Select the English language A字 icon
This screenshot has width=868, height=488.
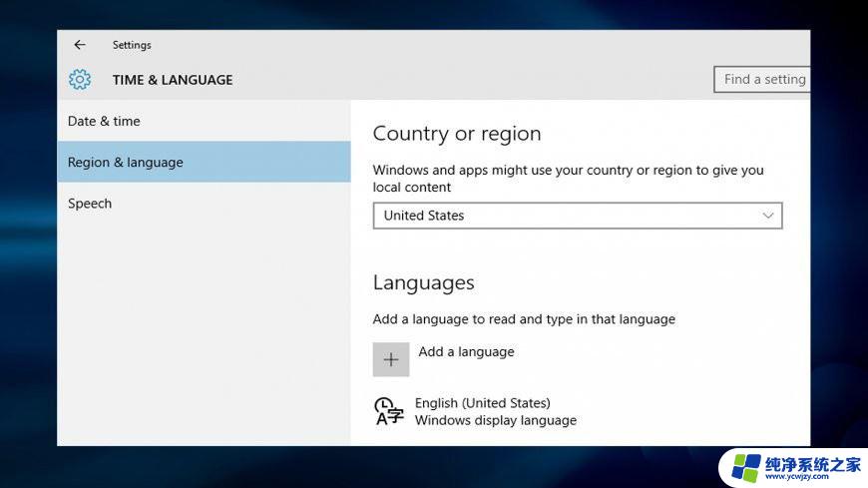(389, 411)
